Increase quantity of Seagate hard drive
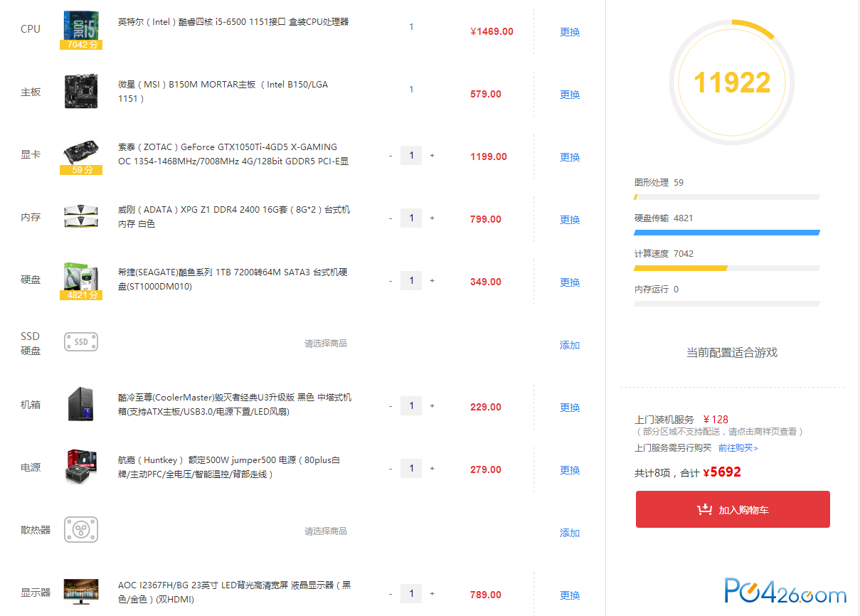The width and height of the screenshot is (860, 616). tap(432, 281)
